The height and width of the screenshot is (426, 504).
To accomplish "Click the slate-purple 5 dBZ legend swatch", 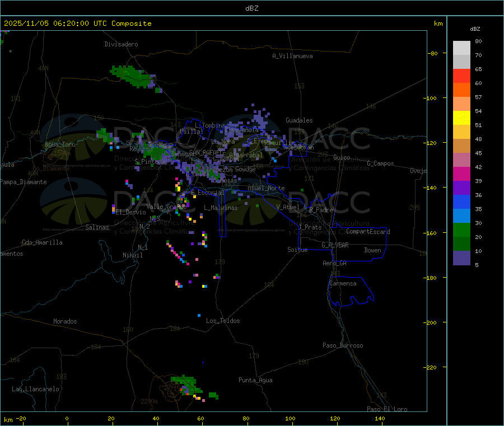I will pos(461,258).
